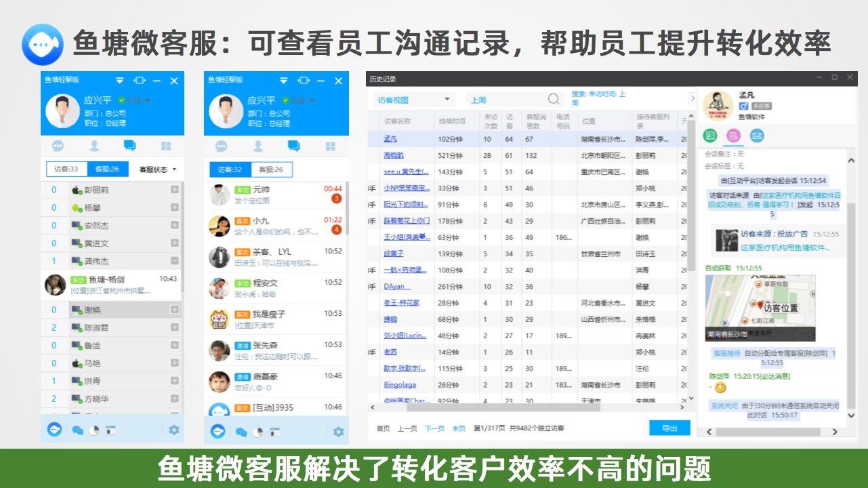
Task: Click the fish logo icon in the 访客:33 window bottom bar
Action: click(55, 429)
